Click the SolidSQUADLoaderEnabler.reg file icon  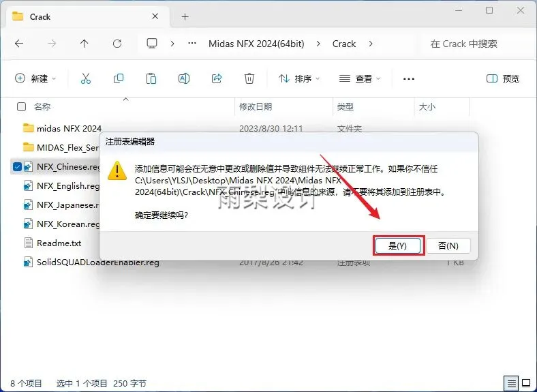28,262
